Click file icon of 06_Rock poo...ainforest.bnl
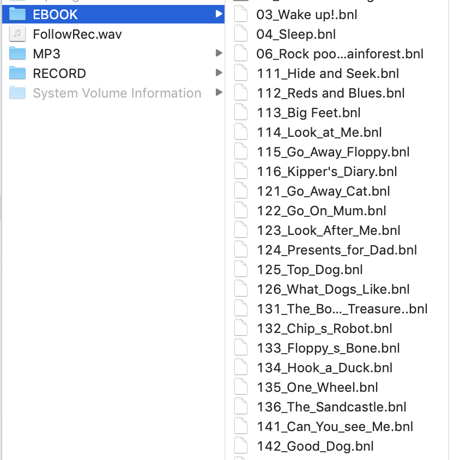 [241, 54]
